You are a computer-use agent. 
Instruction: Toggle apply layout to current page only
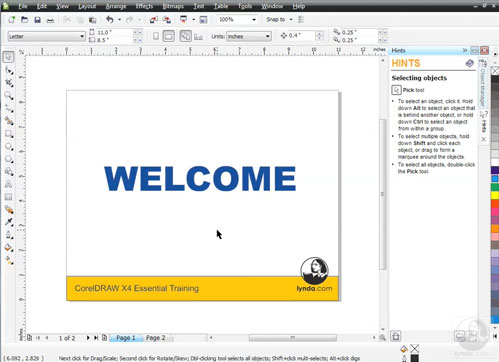[198, 36]
